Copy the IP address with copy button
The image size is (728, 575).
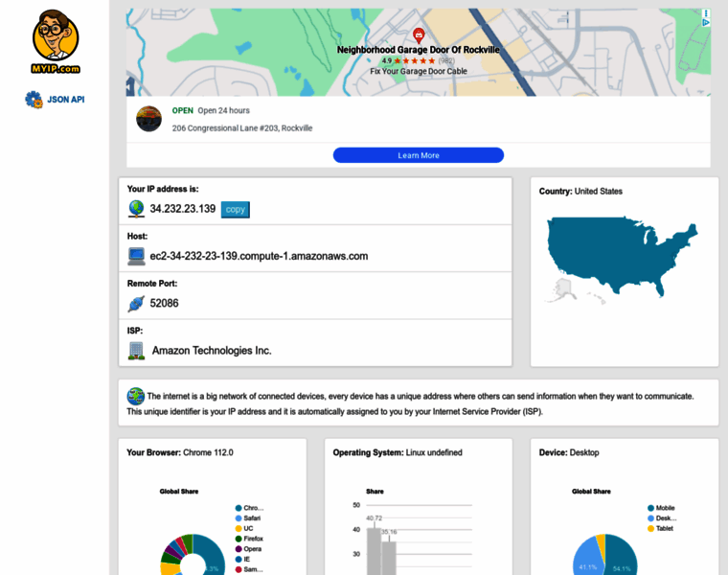click(x=235, y=210)
